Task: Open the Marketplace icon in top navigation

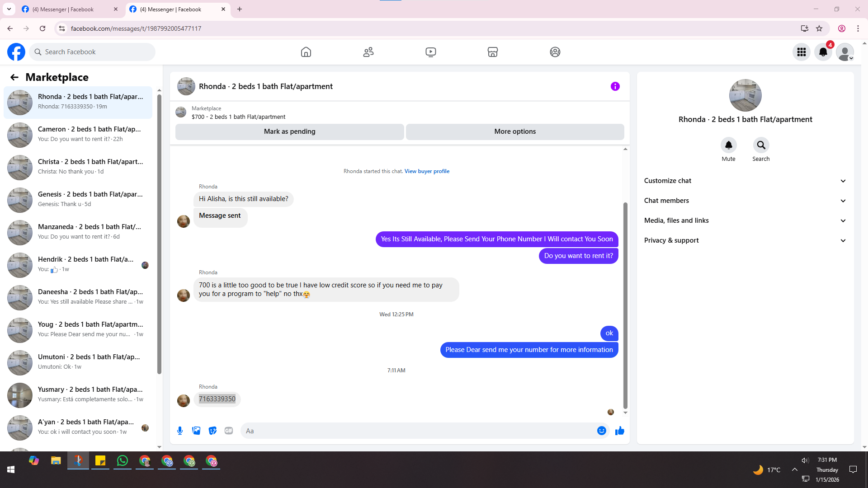Action: (492, 52)
